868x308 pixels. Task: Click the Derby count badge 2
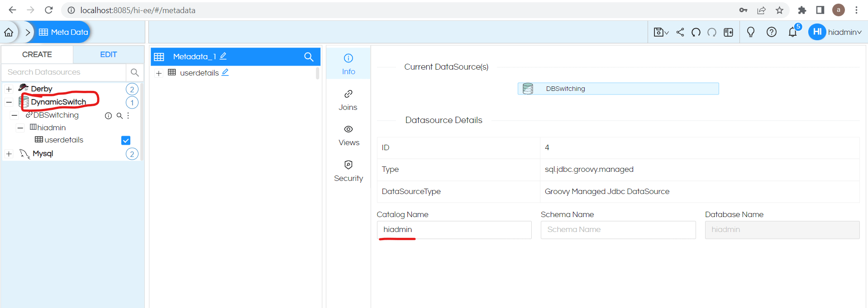(132, 89)
